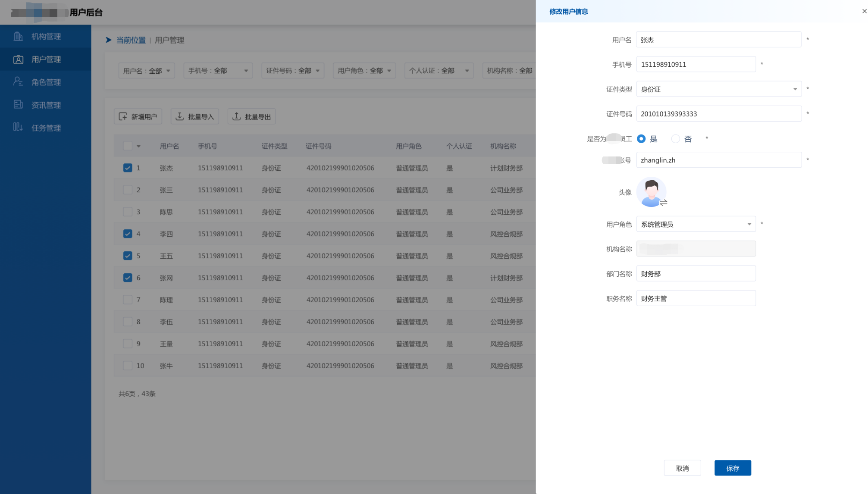Check the checkbox for row 3 陈思
Viewport: 868px width, 494px height.
tap(128, 212)
